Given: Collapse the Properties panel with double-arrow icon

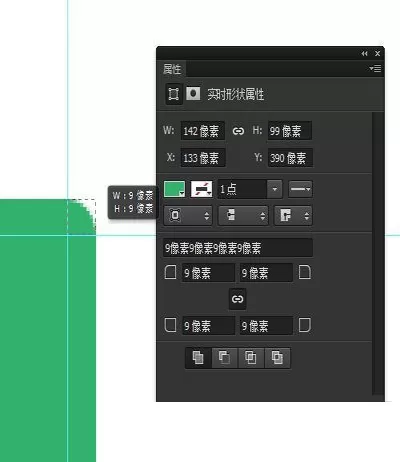Looking at the screenshot, I should (364, 53).
